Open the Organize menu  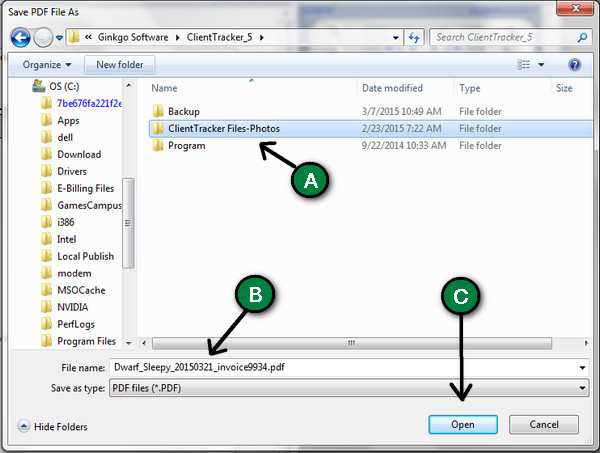(47, 65)
